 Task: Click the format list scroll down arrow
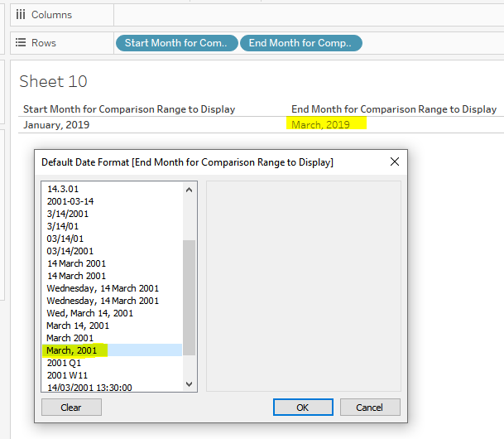[x=190, y=384]
